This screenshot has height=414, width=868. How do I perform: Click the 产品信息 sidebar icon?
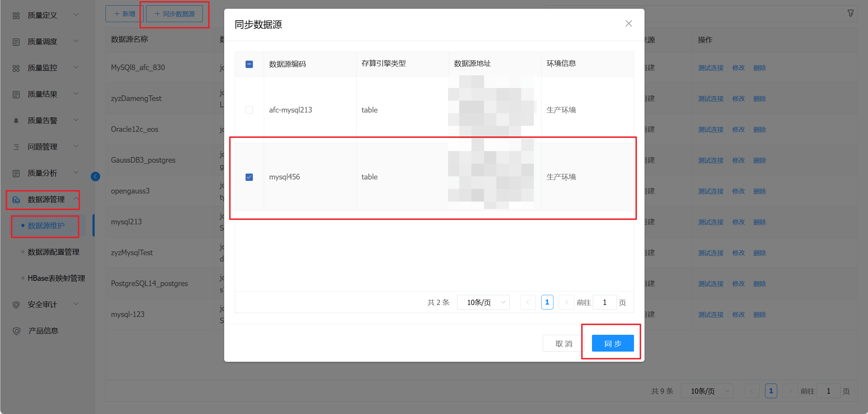click(16, 331)
